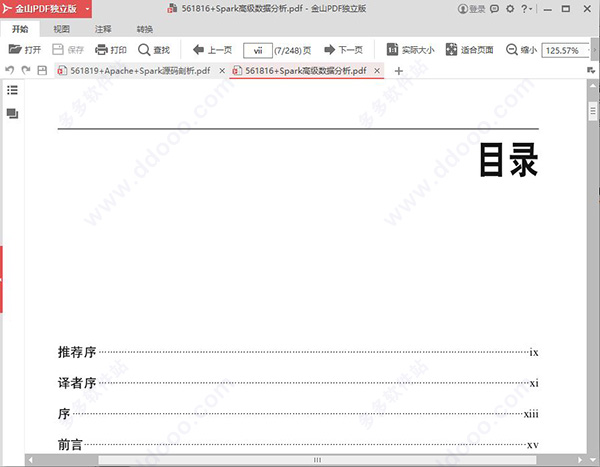Click the small save icon beside redo
600x467 pixels.
[x=42, y=70]
